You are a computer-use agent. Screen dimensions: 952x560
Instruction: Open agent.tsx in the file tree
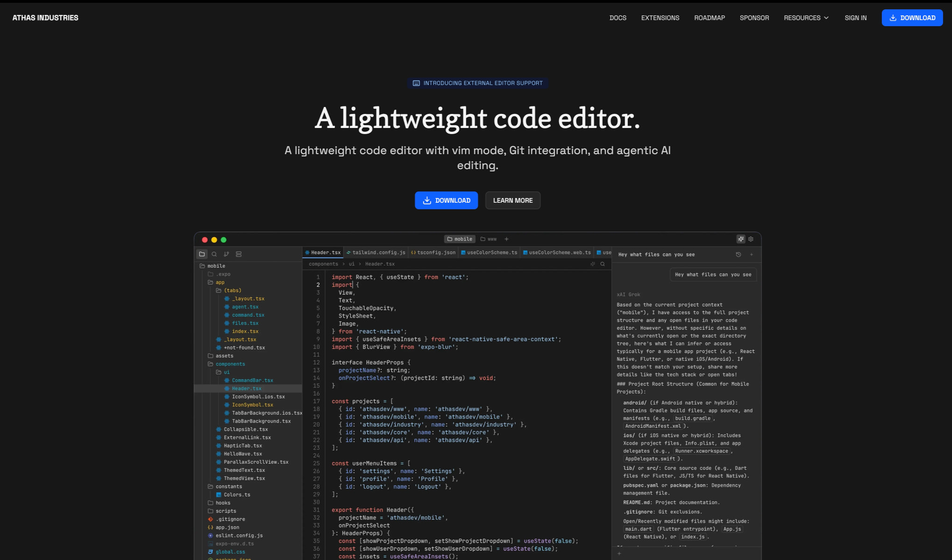coord(241,307)
